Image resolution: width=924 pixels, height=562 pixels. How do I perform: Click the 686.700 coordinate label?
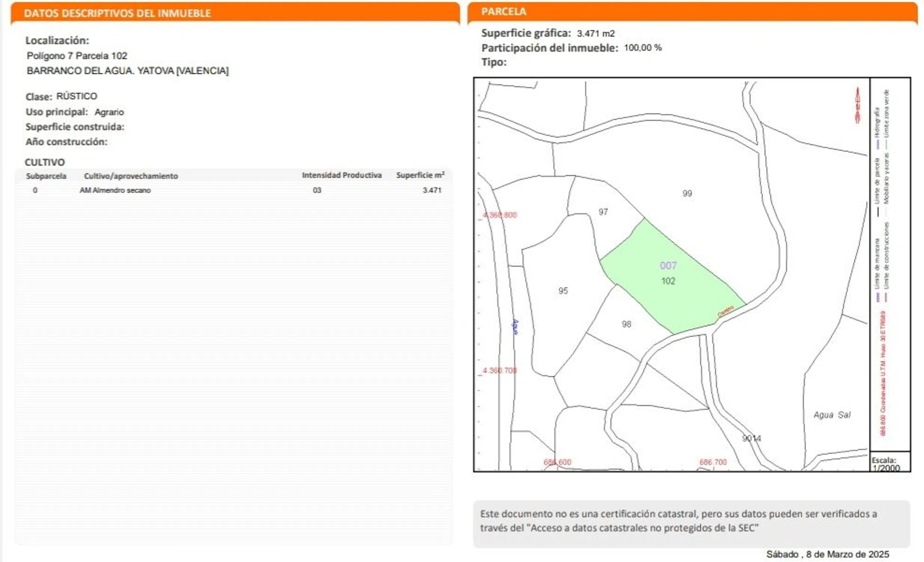pyautogui.click(x=712, y=462)
